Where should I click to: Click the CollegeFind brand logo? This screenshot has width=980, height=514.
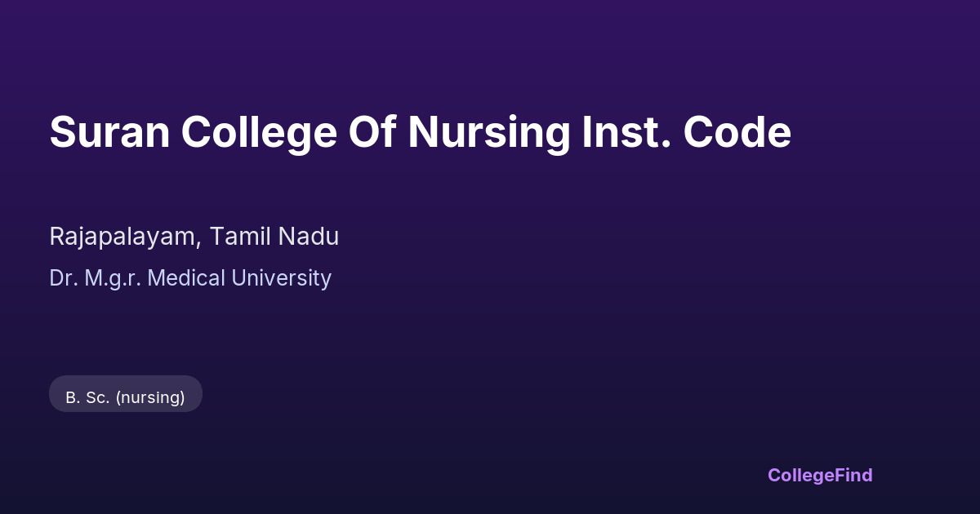(x=820, y=475)
